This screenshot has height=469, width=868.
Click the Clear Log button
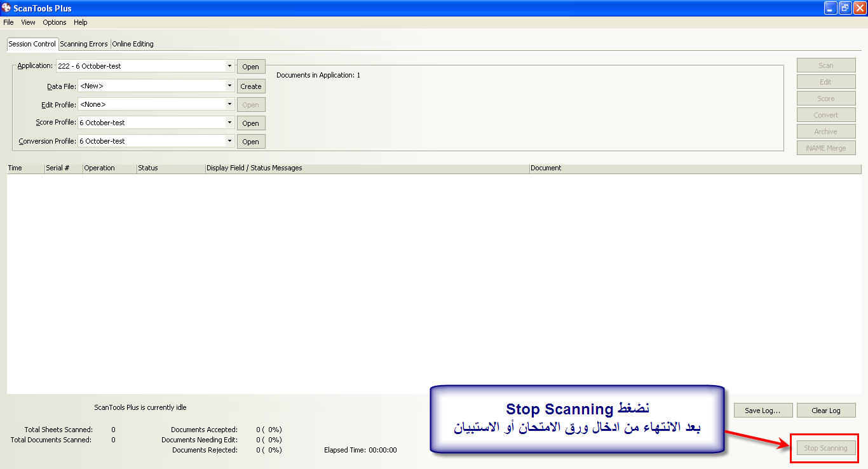point(826,411)
